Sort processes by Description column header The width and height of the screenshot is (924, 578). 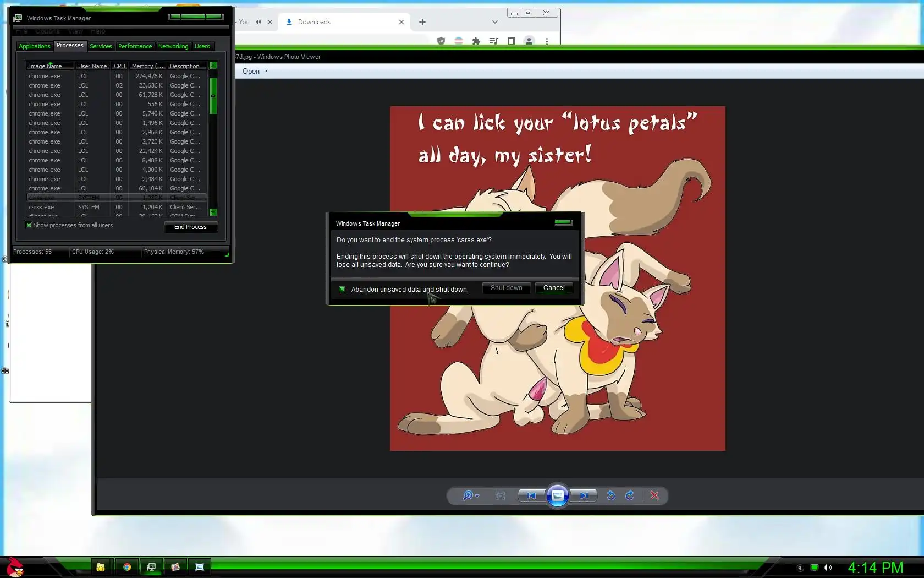tap(188, 66)
